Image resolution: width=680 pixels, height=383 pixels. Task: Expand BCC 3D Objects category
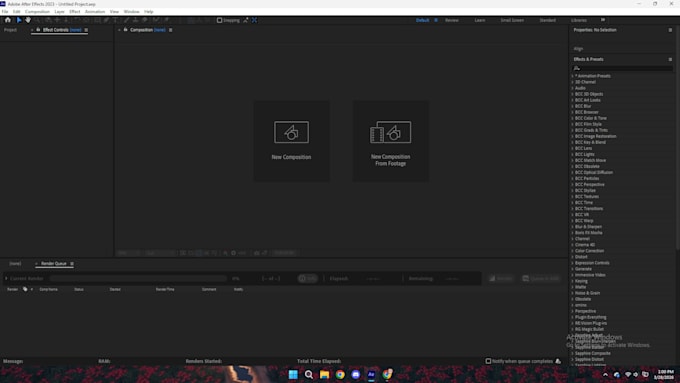572,94
